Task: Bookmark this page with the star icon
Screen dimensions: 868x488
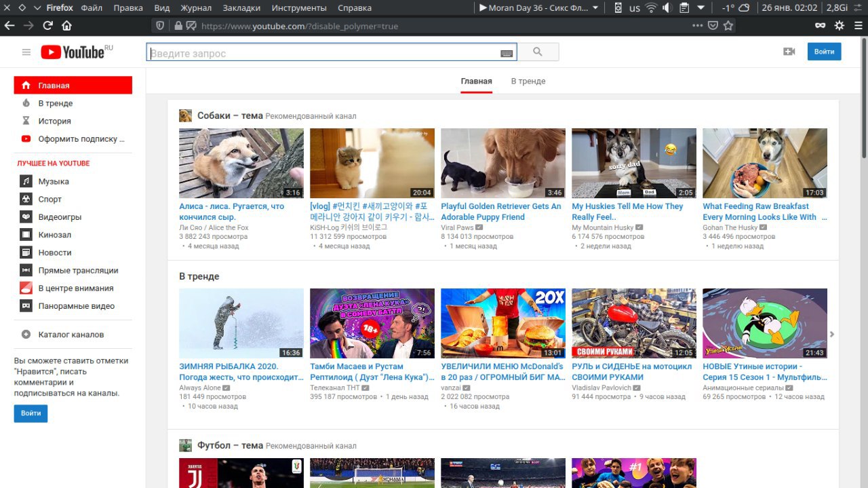Action: pos(728,26)
